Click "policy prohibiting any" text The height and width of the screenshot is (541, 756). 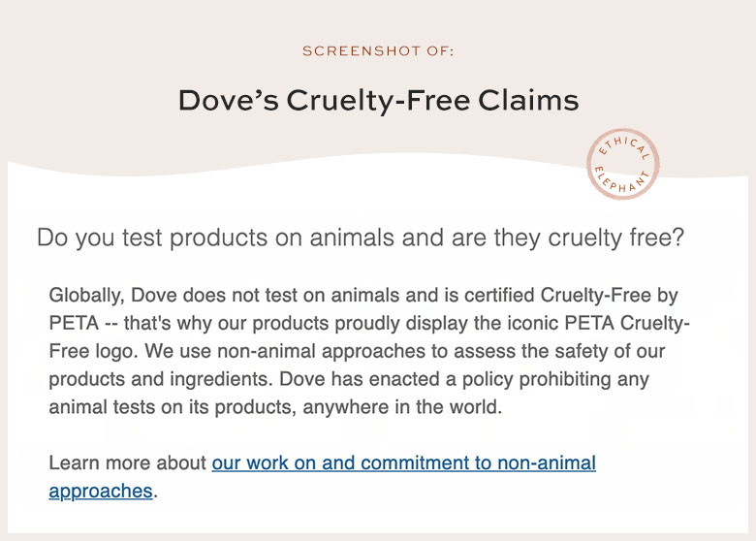pyautogui.click(x=555, y=379)
